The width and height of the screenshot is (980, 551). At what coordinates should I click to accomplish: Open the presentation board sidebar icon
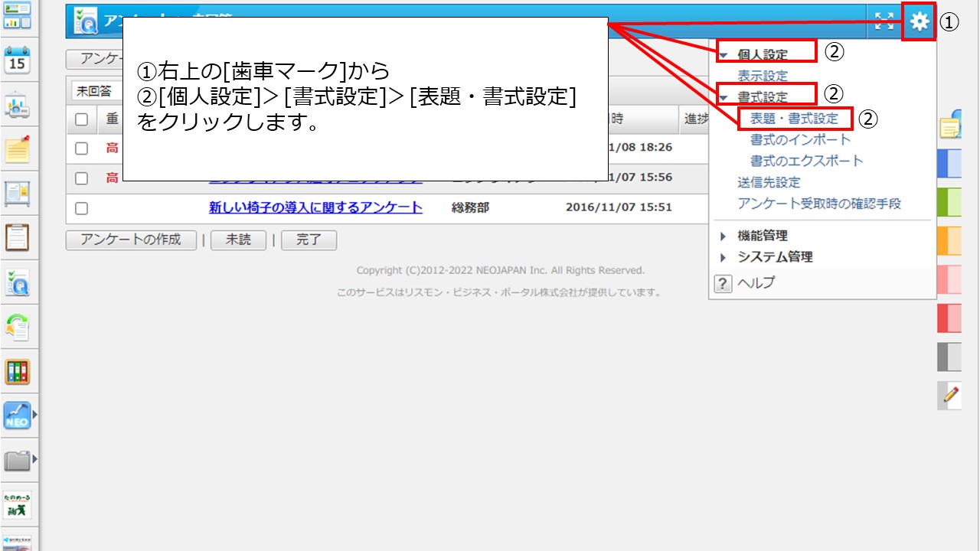(x=18, y=106)
